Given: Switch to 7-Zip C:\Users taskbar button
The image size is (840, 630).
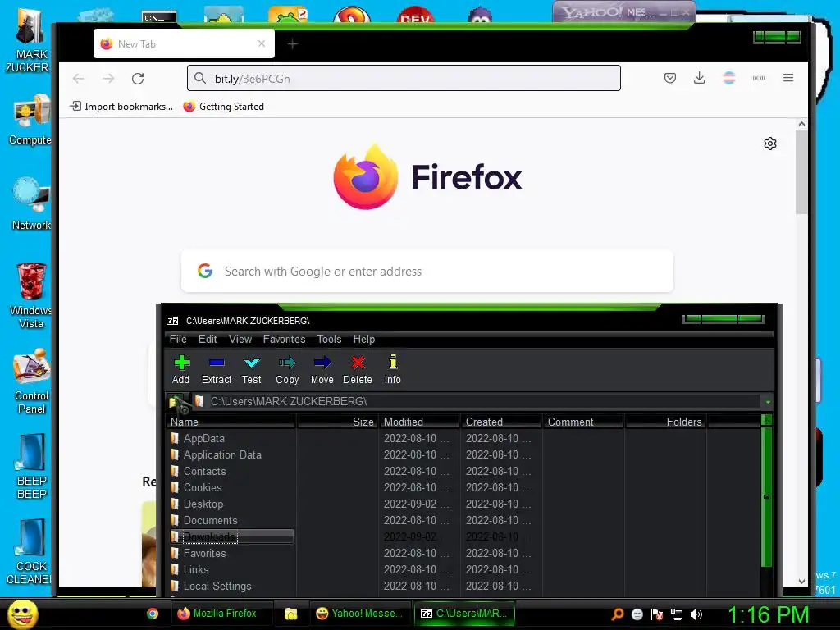Looking at the screenshot, I should point(464,614).
